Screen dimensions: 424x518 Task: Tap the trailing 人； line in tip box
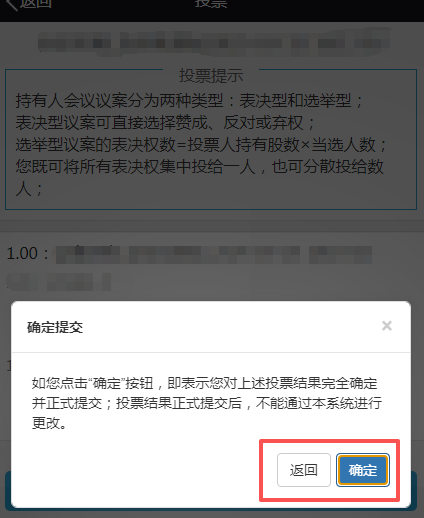coord(29,189)
